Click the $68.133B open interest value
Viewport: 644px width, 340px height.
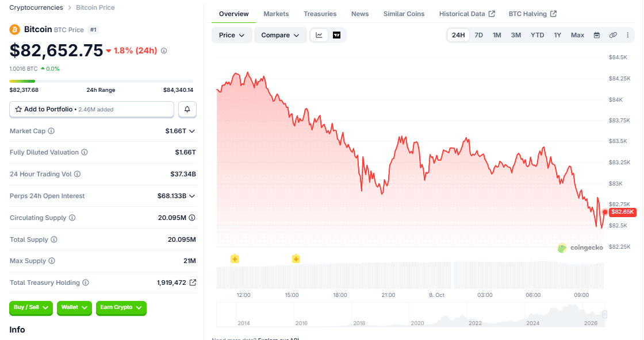coord(172,196)
